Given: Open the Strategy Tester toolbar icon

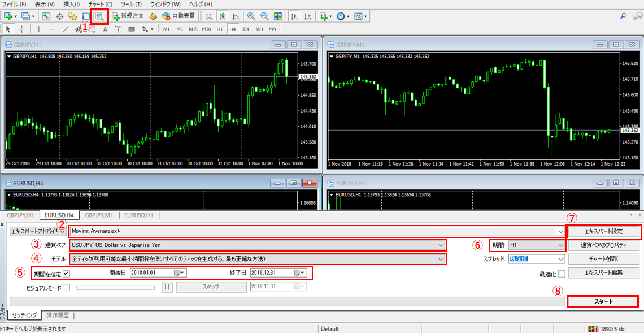Looking at the screenshot, I should [99, 16].
